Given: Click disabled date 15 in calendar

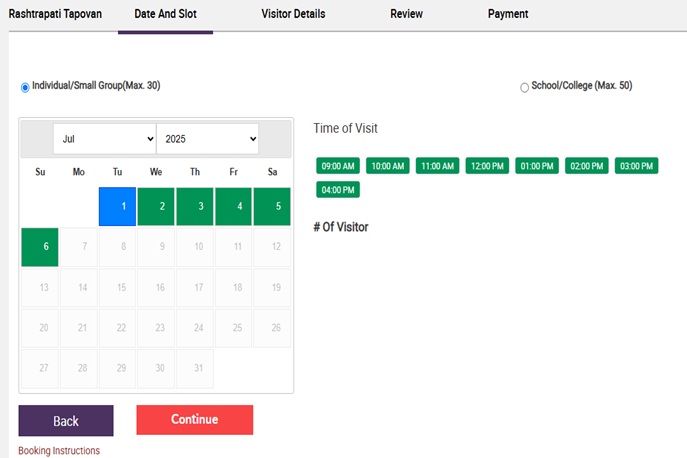Looking at the screenshot, I should tap(117, 288).
